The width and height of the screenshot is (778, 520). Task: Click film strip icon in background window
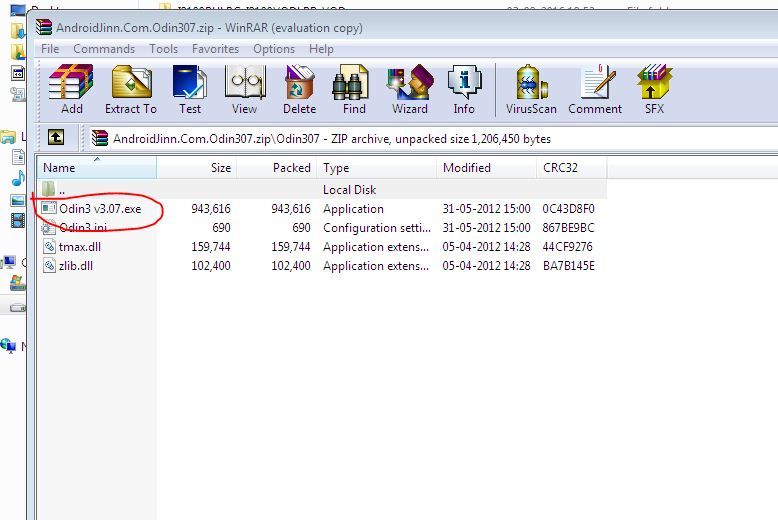pyautogui.click(x=18, y=220)
